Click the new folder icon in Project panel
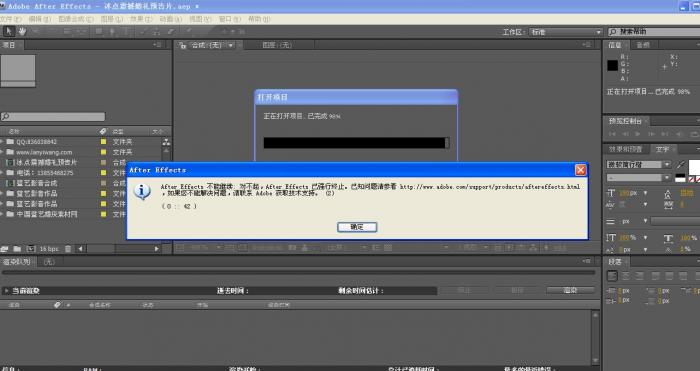Viewport: 700px width, 371px height. (x=17, y=249)
